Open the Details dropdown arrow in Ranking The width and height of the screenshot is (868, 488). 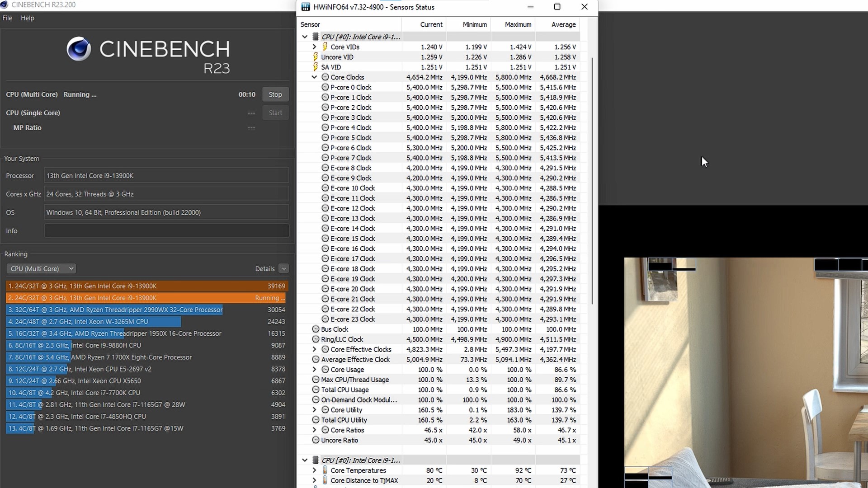283,268
